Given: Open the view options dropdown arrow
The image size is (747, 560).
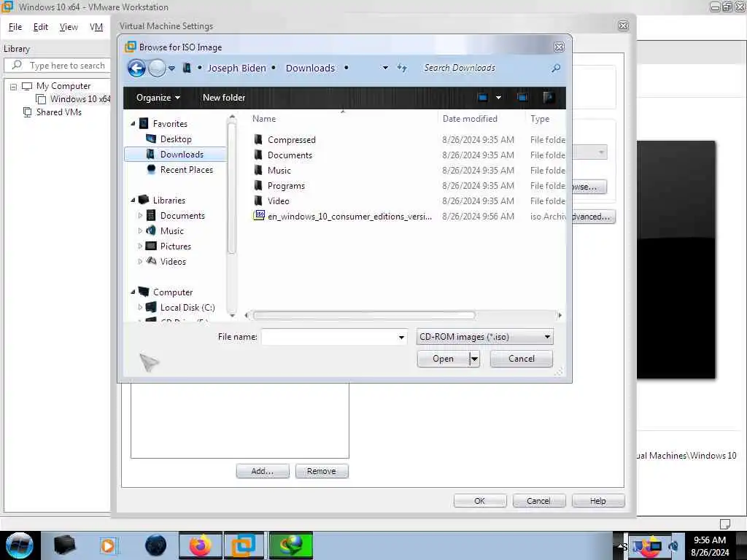Looking at the screenshot, I should click(x=498, y=98).
